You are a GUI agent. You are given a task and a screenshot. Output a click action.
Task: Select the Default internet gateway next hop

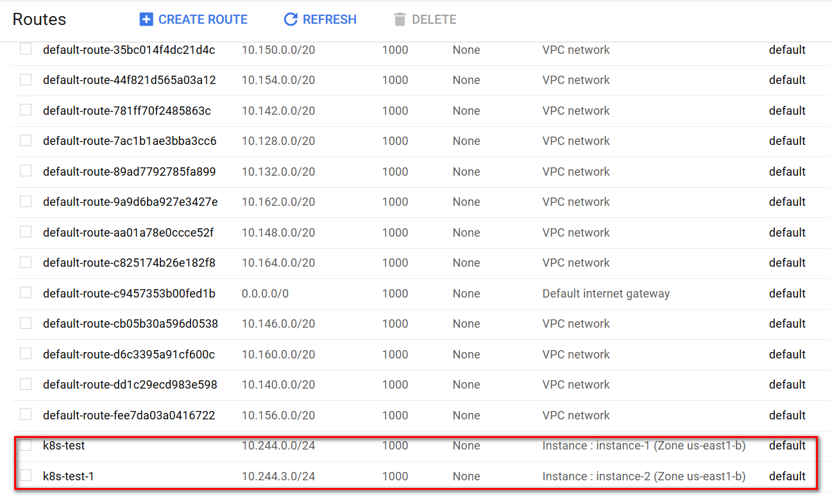606,294
